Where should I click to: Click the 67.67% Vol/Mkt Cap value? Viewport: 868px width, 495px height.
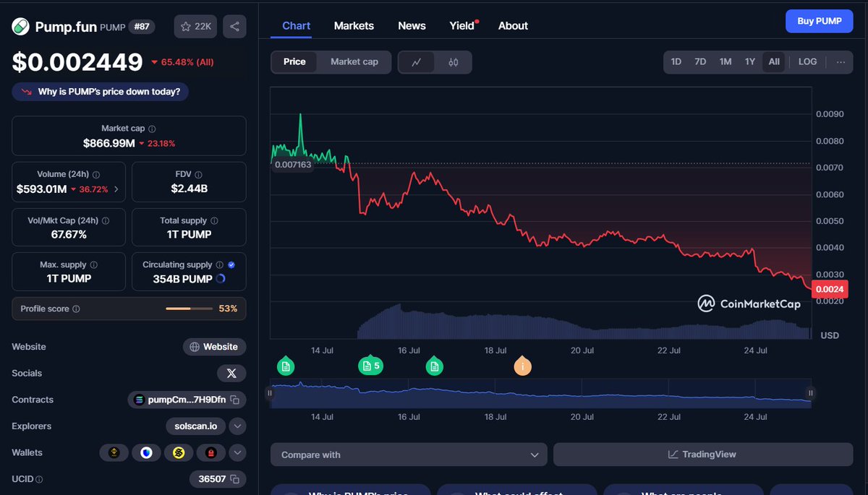[x=69, y=235]
